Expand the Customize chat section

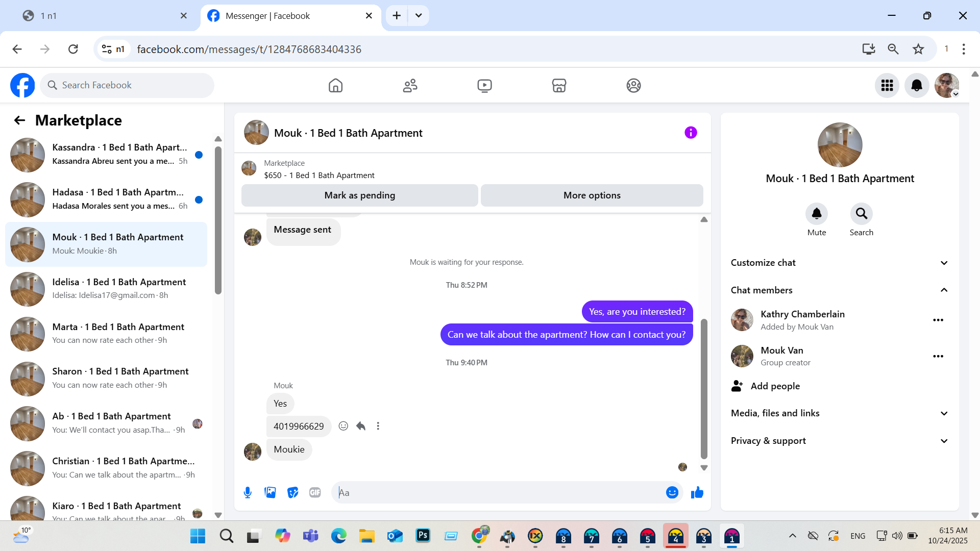pos(840,263)
